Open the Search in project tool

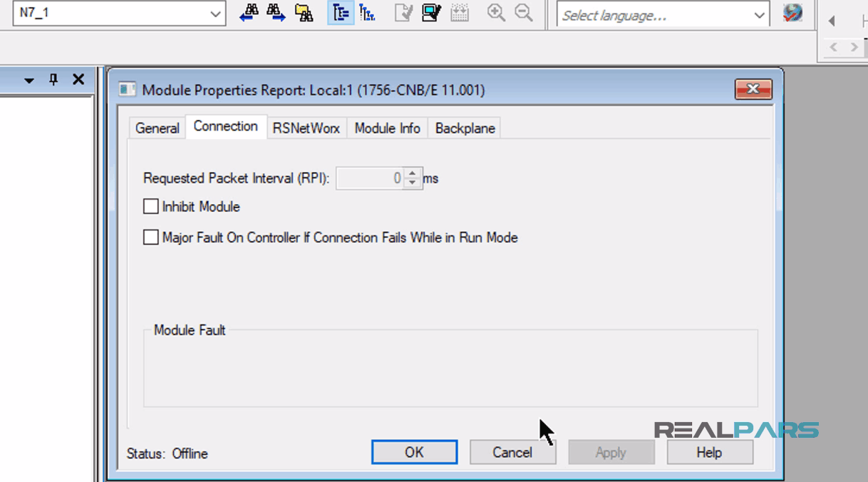[x=304, y=13]
